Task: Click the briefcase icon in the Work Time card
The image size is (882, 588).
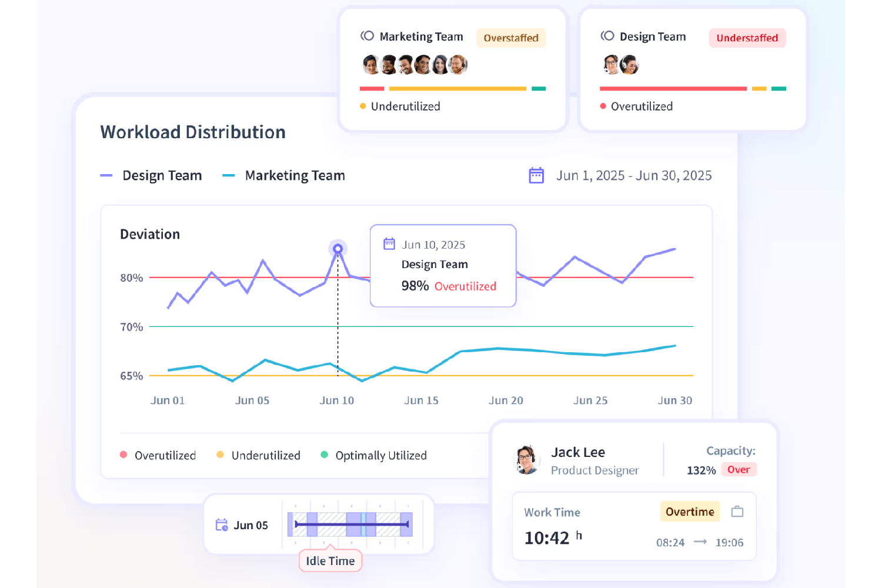Action: (738, 512)
